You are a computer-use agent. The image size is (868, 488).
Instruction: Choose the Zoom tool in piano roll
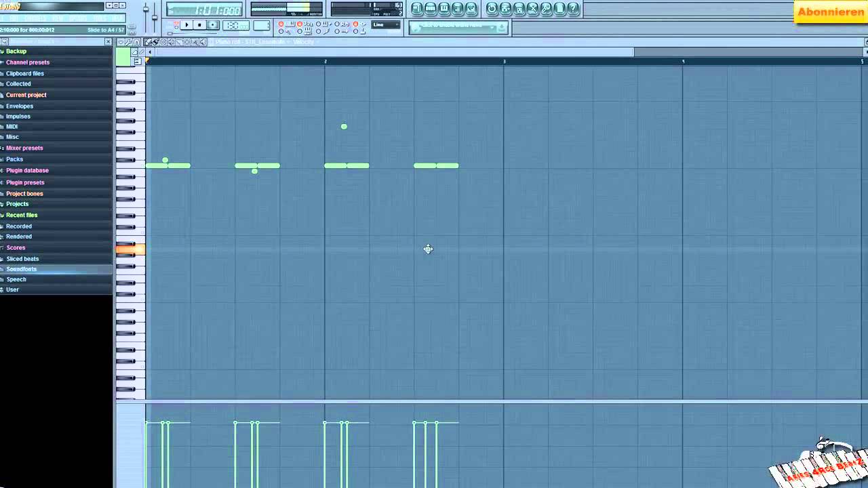tap(195, 42)
